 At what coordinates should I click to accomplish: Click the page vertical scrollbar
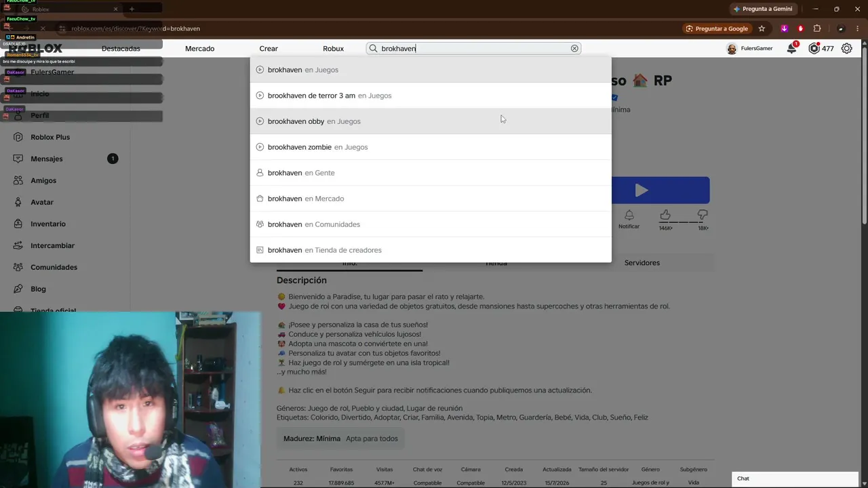[x=864, y=136]
